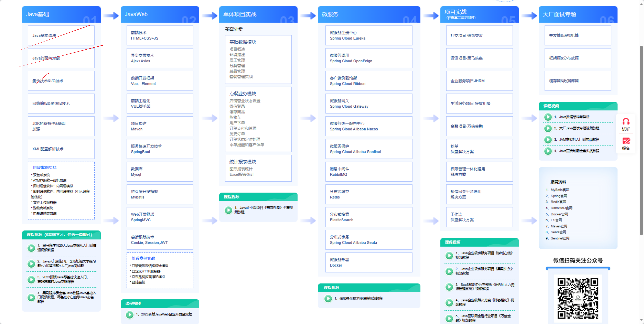Click the Java基本语法 card

tap(61, 35)
